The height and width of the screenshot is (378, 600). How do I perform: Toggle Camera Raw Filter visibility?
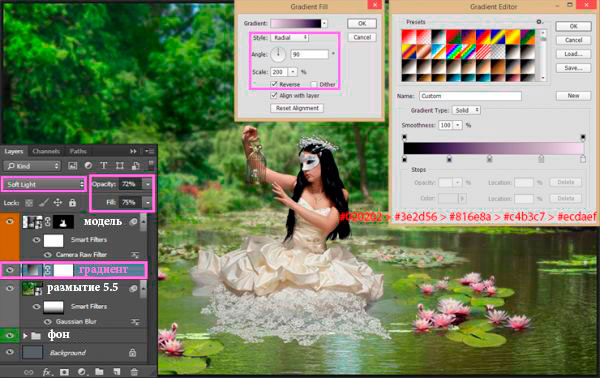tap(47, 254)
